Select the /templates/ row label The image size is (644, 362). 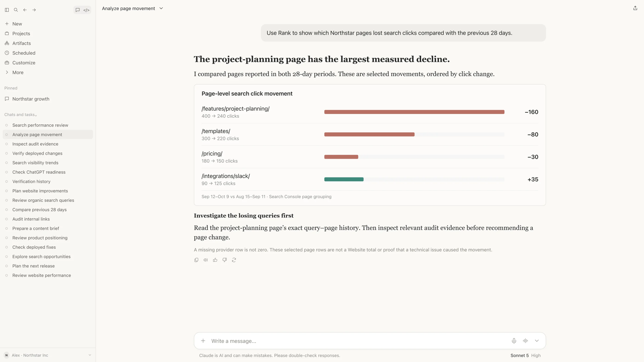tap(216, 131)
